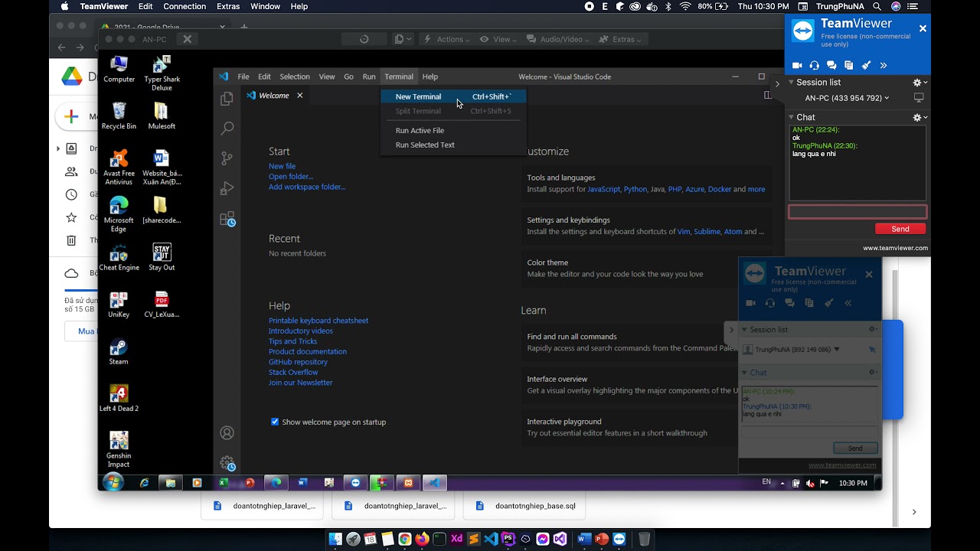Open Sublime Text from the macOS Dock
Screen dimensions: 980x551
click(x=474, y=539)
